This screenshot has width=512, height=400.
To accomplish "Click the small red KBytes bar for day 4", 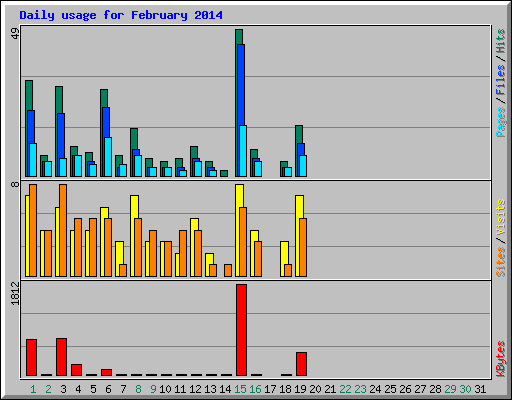I will click(x=76, y=370).
